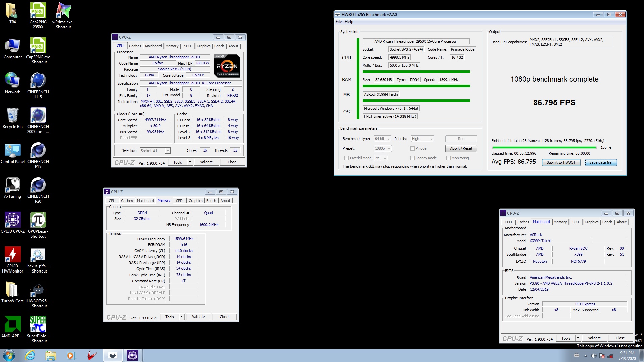Open the TR4 folder on desktop
644x362 pixels.
tap(12, 14)
